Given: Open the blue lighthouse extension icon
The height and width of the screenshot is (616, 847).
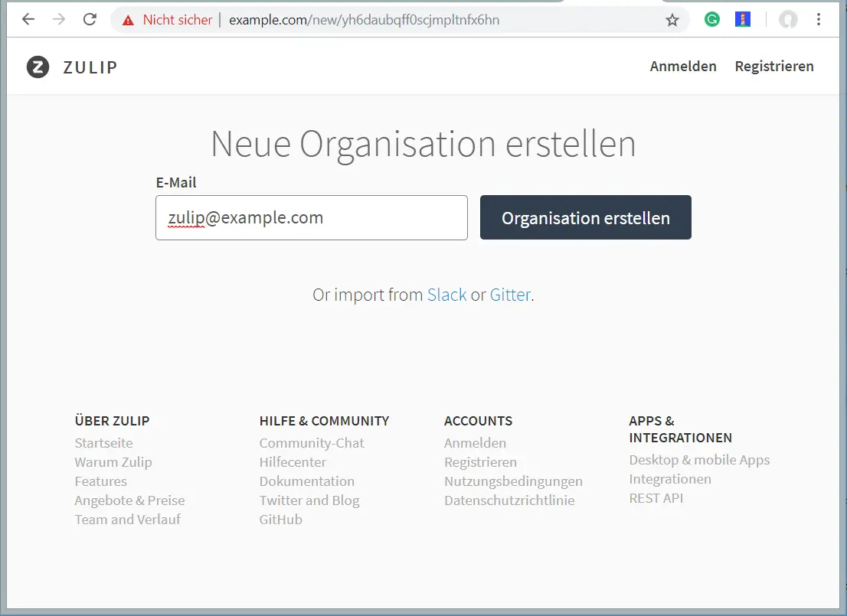Looking at the screenshot, I should coord(743,20).
